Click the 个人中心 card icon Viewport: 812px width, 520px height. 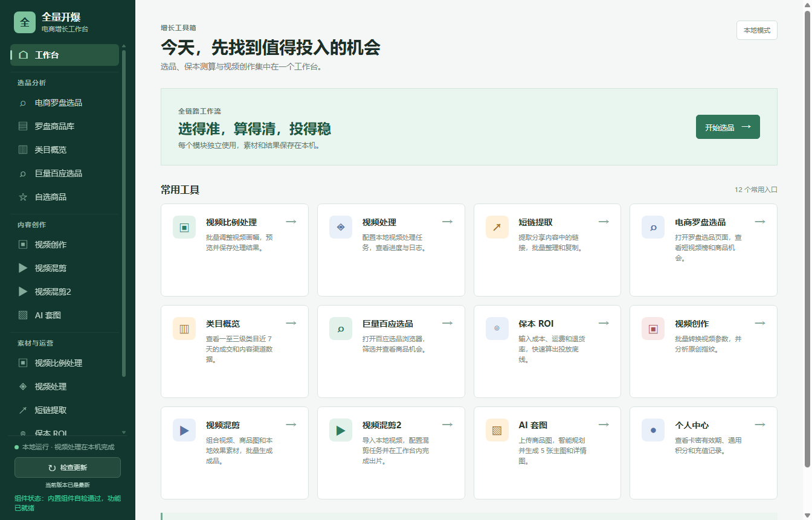(x=653, y=430)
